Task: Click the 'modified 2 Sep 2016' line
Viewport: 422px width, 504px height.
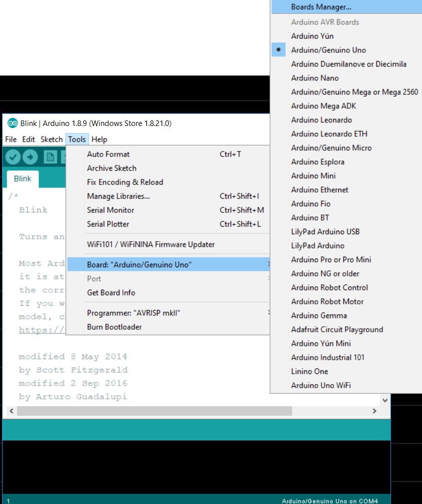Action: pos(73,383)
